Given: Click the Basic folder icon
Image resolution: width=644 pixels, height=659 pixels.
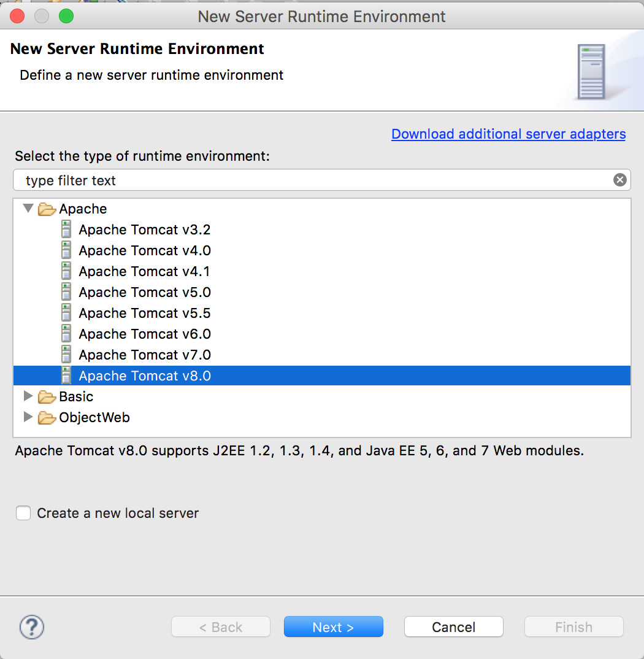Looking at the screenshot, I should (x=47, y=396).
